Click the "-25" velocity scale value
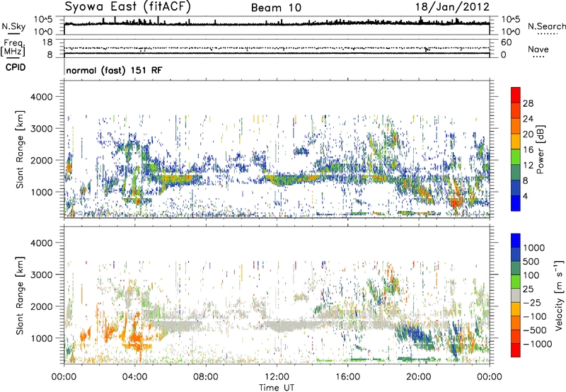The width and height of the screenshot is (566, 392). click(532, 303)
